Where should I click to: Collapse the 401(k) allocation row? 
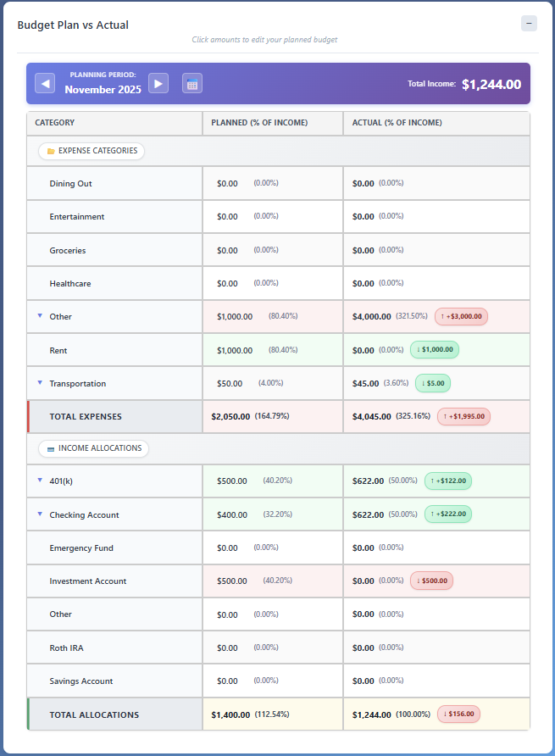tap(40, 481)
